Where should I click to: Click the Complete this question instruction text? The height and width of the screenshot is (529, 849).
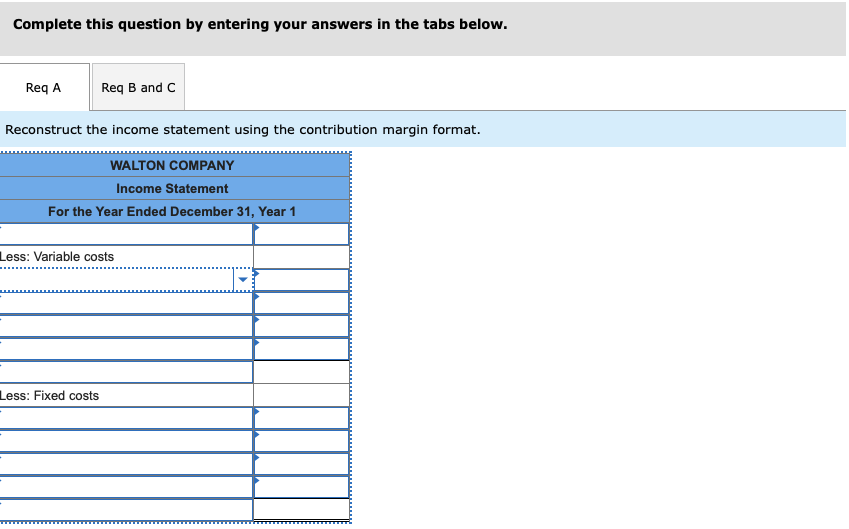click(x=260, y=24)
